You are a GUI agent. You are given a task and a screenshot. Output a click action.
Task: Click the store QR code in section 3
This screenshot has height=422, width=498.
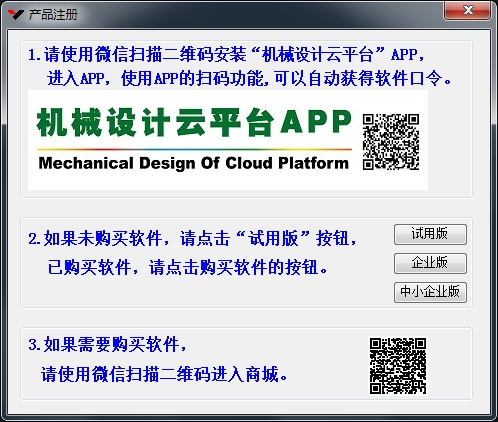398,366
